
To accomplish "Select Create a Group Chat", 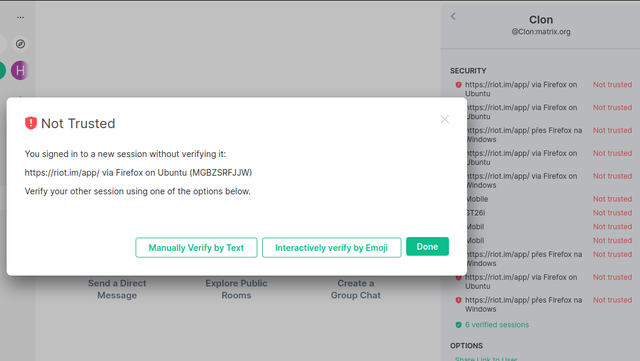I will click(356, 289).
